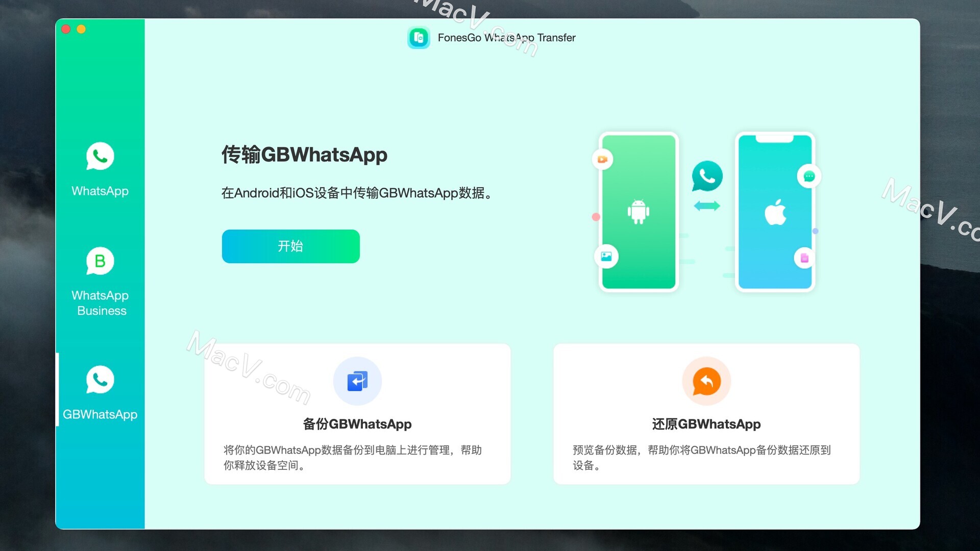Click the photo badge on Android phone
This screenshot has width=980, height=551.
point(606,257)
